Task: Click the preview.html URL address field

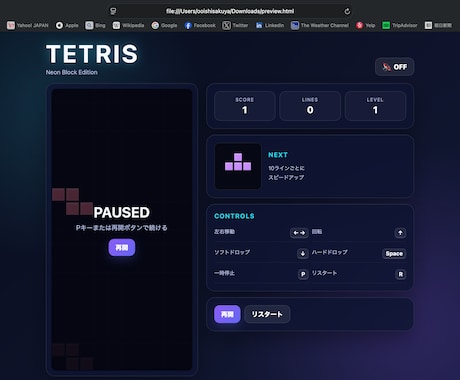Action: [230, 11]
